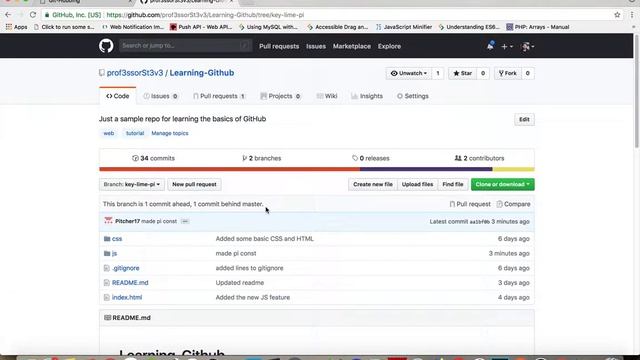
Task: View the 34 commits link
Action: coord(153,158)
